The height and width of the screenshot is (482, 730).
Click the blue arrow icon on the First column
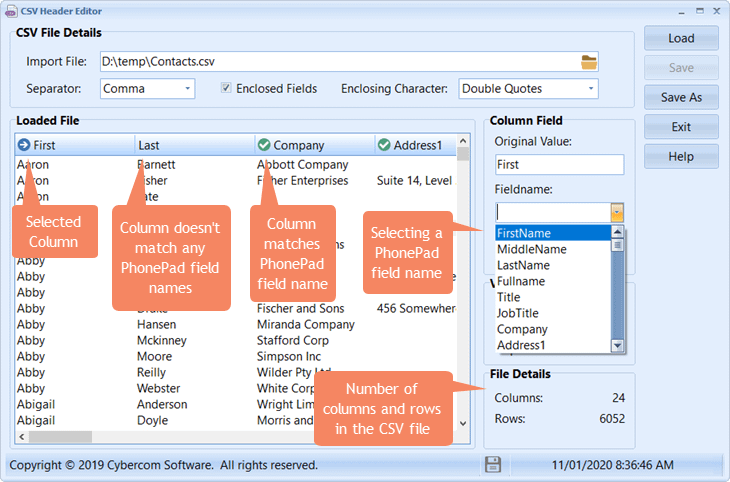24,145
